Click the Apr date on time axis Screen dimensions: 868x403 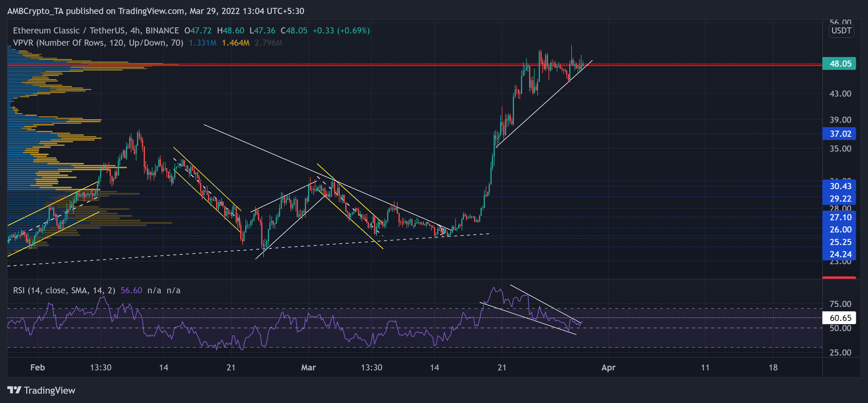pyautogui.click(x=608, y=367)
